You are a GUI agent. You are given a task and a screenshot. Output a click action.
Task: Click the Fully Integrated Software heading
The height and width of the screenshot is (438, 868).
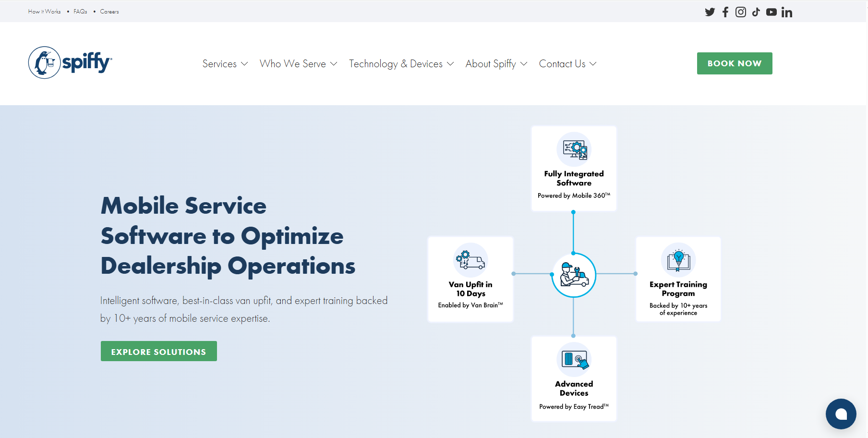pos(574,178)
